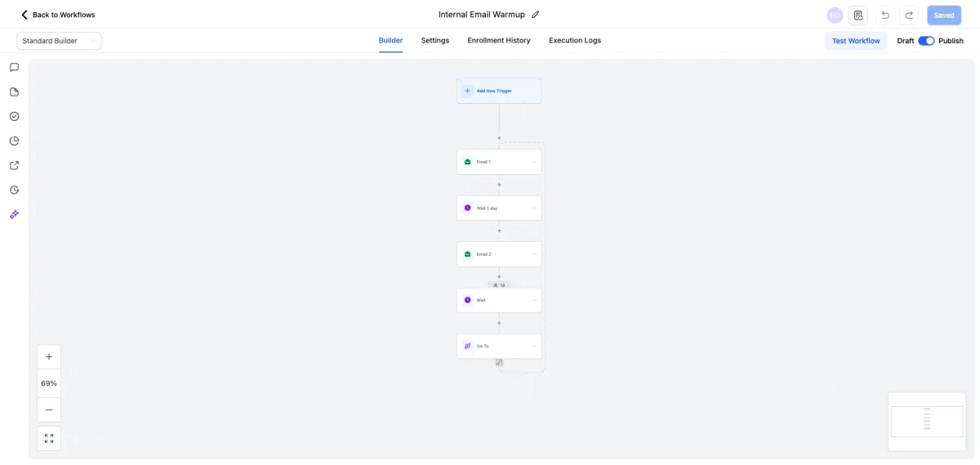Click the purple AI sparkle icon in sidebar
The width and height of the screenshot is (980, 465).
point(14,215)
